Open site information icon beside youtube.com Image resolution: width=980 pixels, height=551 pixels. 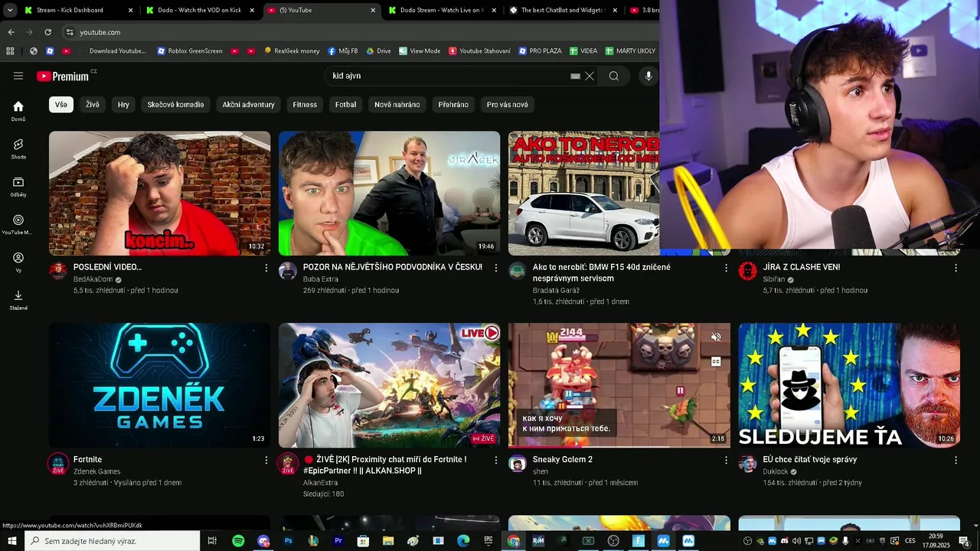69,32
